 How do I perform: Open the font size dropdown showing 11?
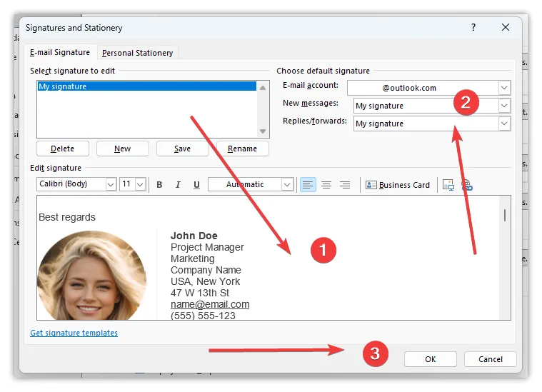click(140, 185)
